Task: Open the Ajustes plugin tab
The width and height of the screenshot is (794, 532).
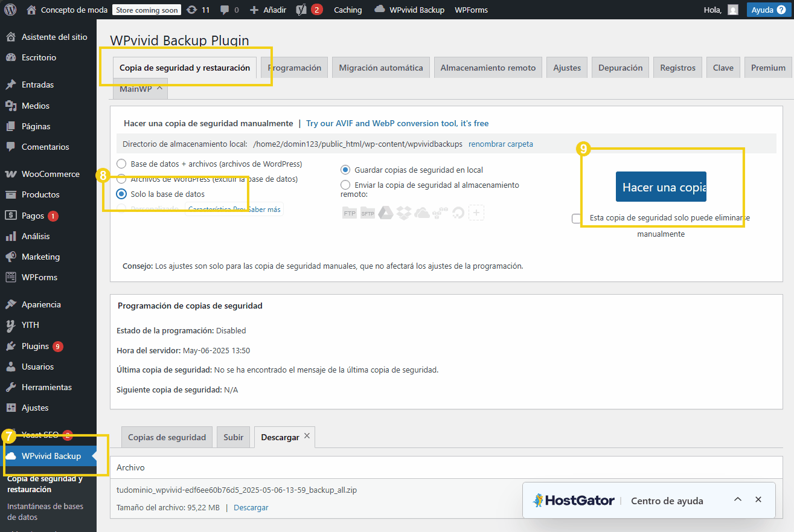Action: pos(567,68)
